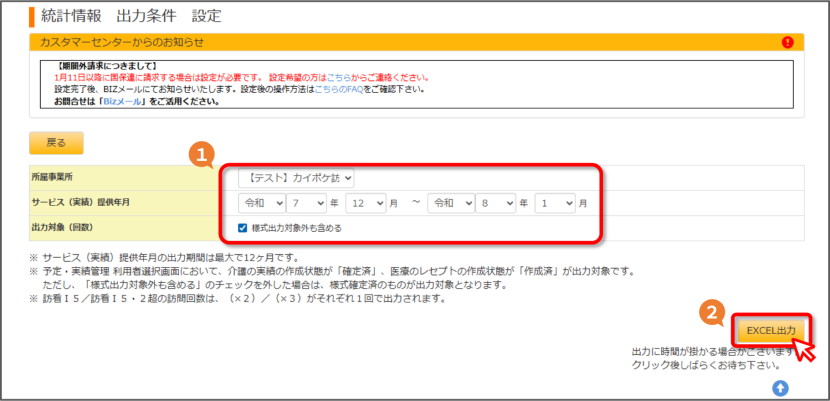Click the blue scroll-to-top arrow icon
830x401 pixels.
click(780, 388)
